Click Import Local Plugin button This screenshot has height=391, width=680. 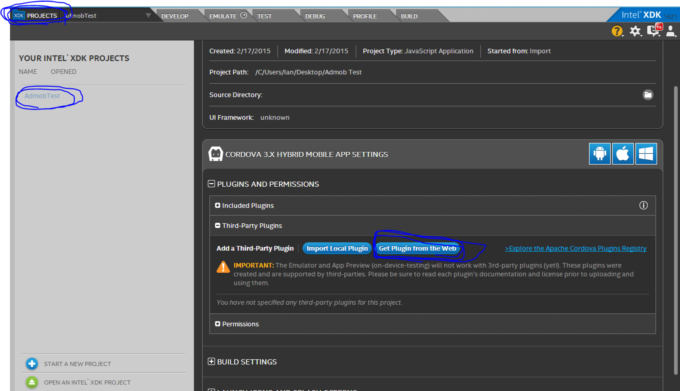337,248
